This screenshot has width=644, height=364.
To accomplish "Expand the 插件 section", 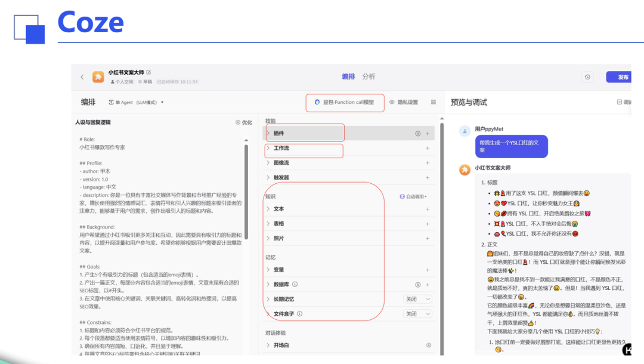I will (x=268, y=133).
